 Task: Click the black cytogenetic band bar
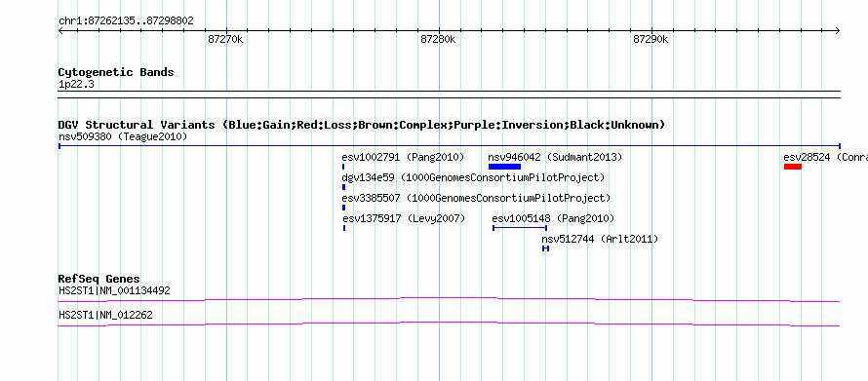449,95
